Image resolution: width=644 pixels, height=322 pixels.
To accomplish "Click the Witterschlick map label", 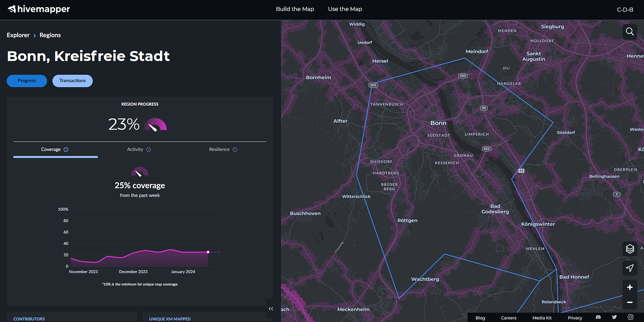I will point(356,197).
